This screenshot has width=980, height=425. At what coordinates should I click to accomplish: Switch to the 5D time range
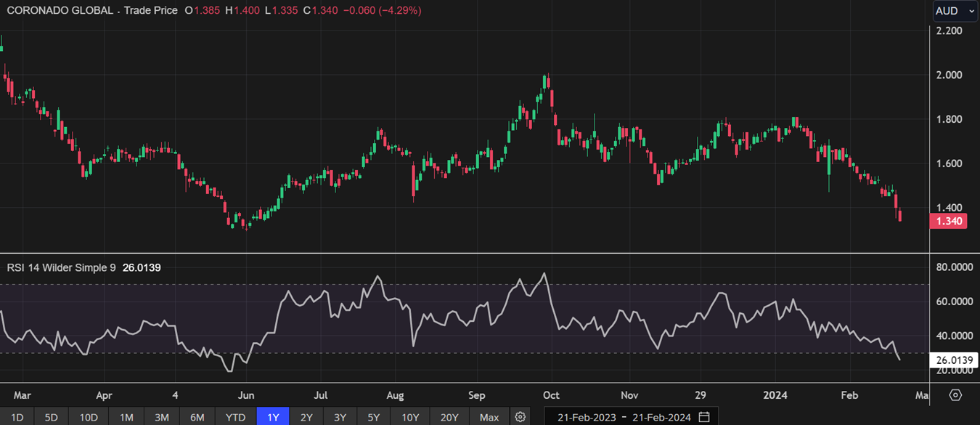tap(51, 417)
